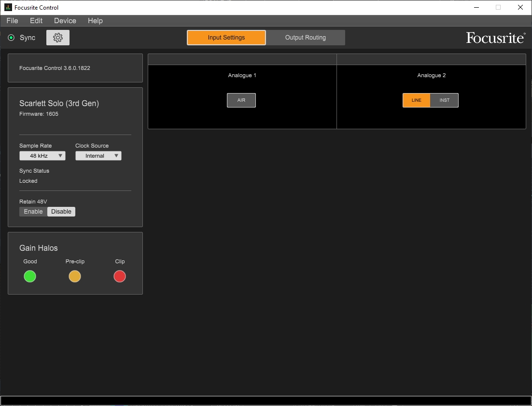Click the Focusrite logo

(x=496, y=38)
